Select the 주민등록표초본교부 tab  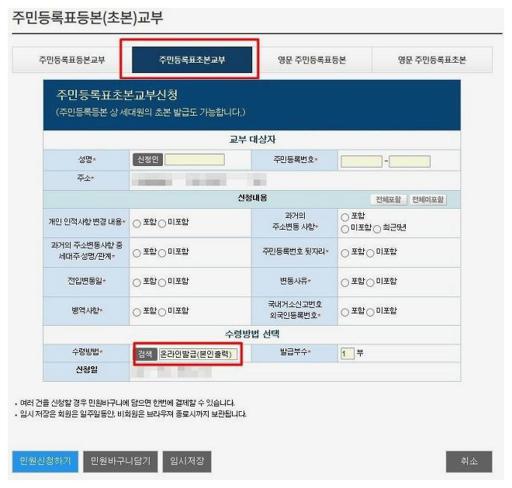pos(192,60)
